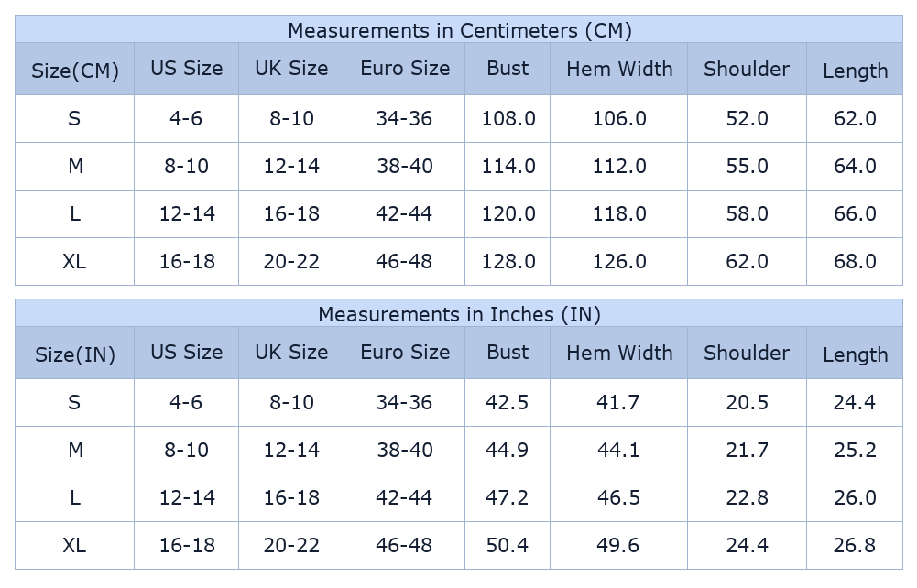Click the 22.8 shoulder measurement
This screenshot has width=917, height=588.
tap(747, 498)
